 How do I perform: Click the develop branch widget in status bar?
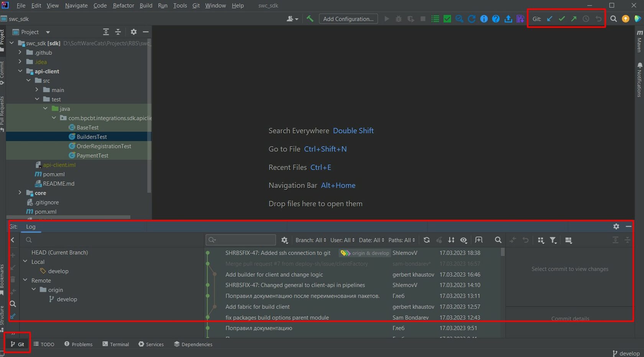pyautogui.click(x=626, y=353)
